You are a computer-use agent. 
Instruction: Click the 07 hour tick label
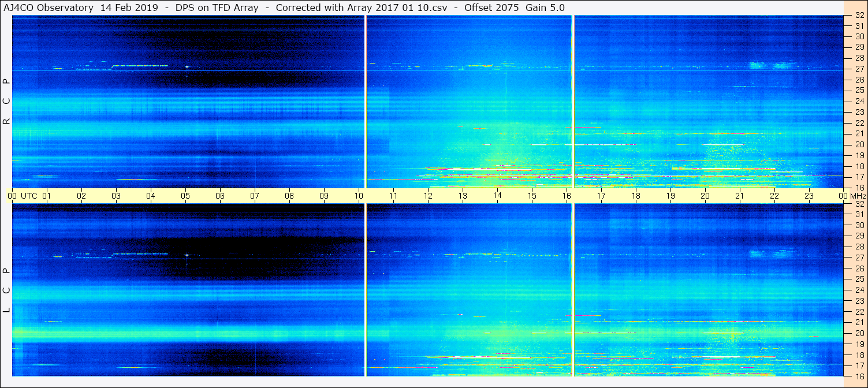[255, 196]
